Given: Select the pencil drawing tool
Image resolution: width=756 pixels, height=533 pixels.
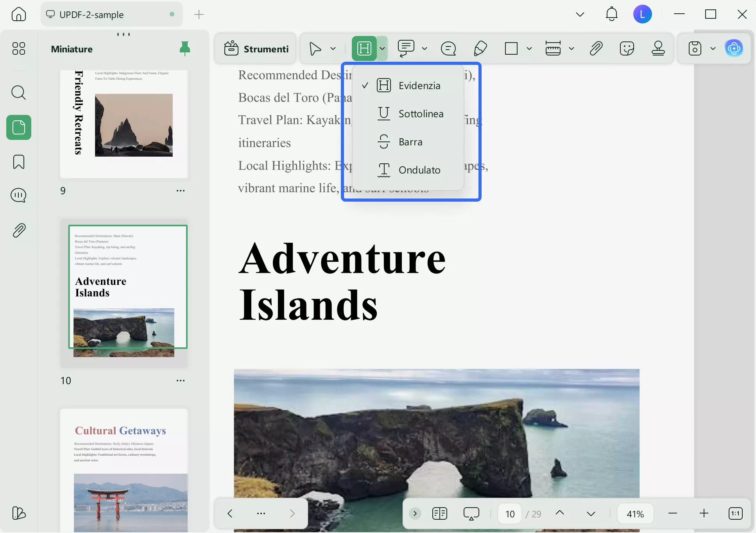Looking at the screenshot, I should (x=480, y=48).
